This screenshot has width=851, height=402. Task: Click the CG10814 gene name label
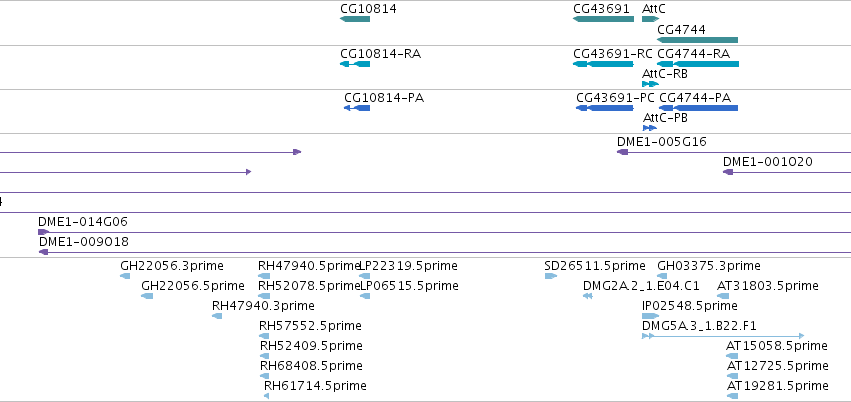(x=368, y=9)
